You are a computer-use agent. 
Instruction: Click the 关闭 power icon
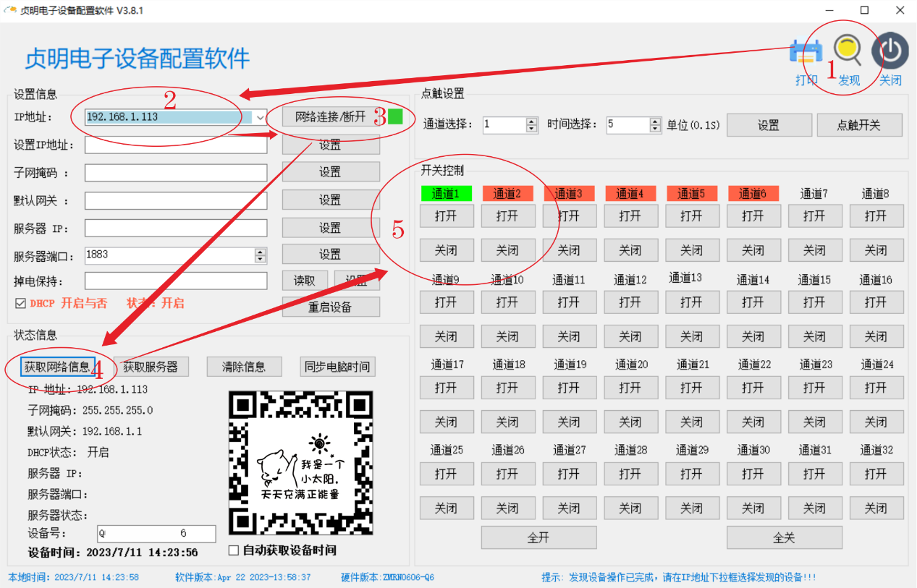(x=889, y=51)
